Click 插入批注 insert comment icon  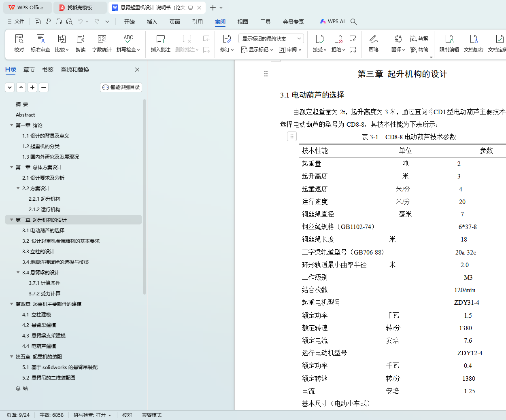[x=161, y=43]
